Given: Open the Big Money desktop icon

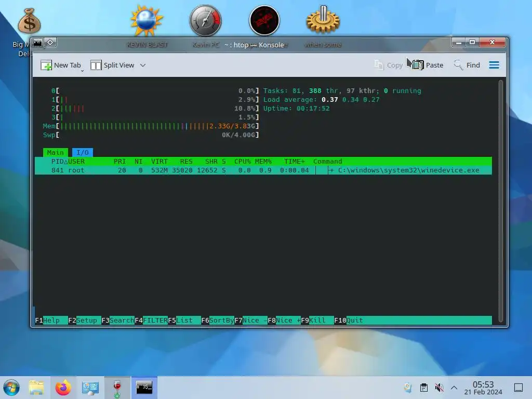Looking at the screenshot, I should [29, 21].
